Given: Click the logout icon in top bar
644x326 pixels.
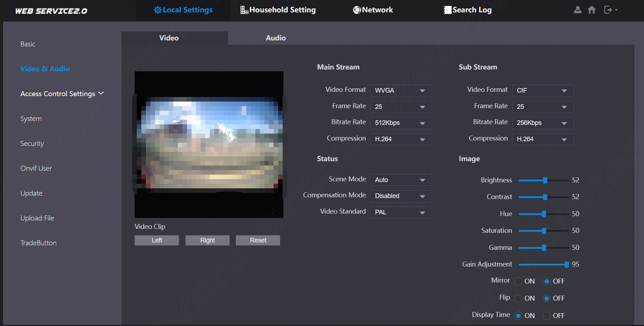Looking at the screenshot, I should point(608,10).
